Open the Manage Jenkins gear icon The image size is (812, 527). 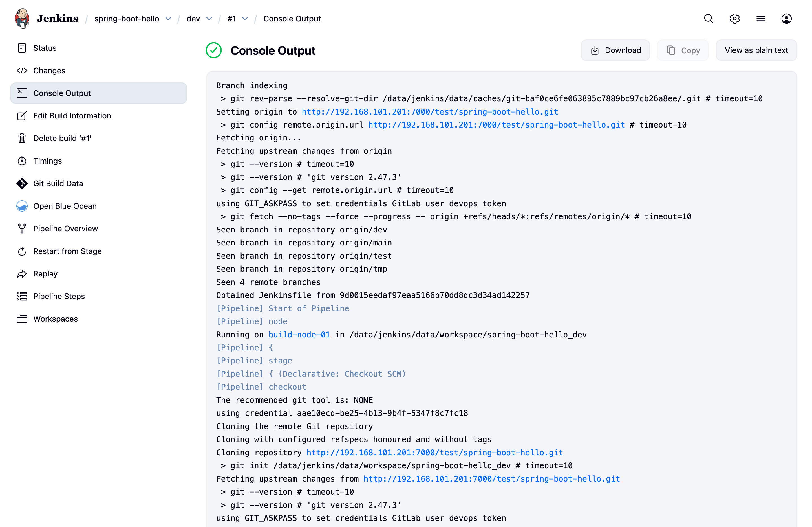click(734, 18)
